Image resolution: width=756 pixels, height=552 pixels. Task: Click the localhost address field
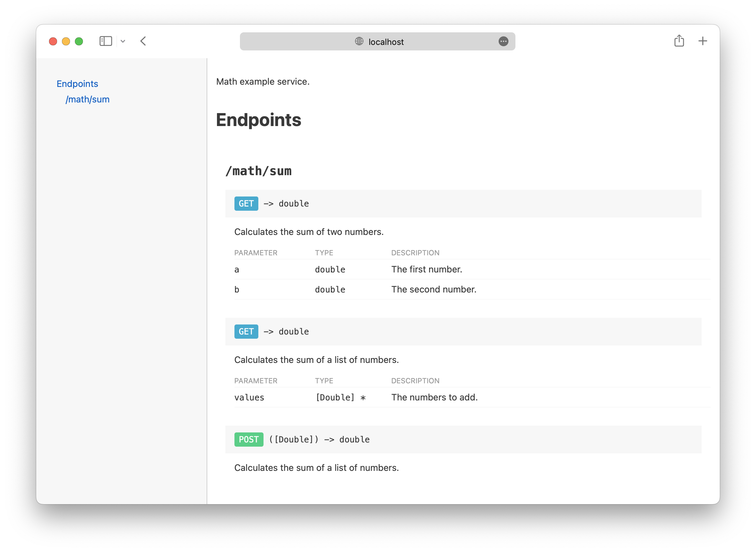pos(386,42)
